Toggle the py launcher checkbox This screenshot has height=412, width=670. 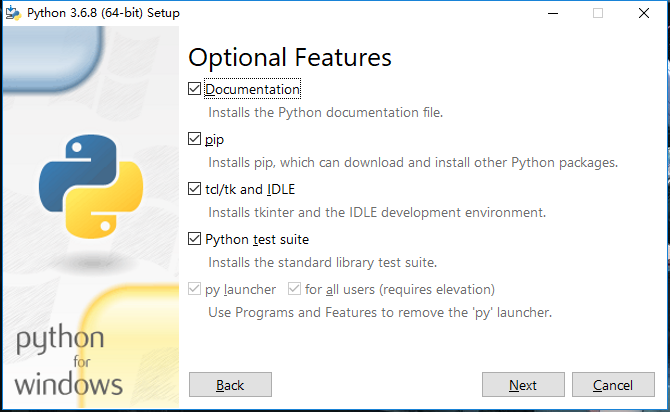click(x=195, y=289)
